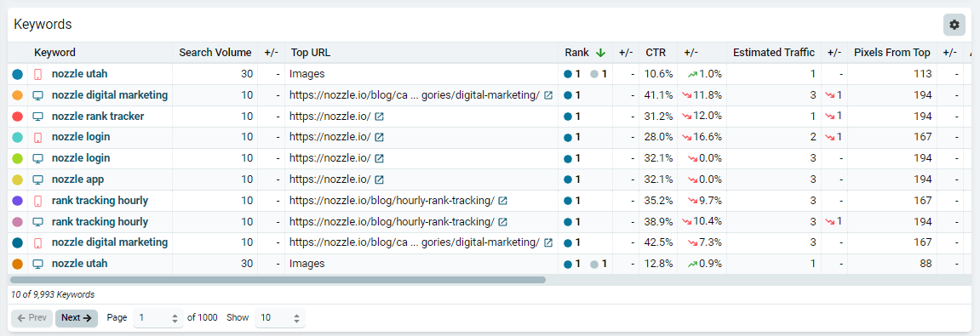Open the nozzle rank tracker keyword
This screenshot has height=336, width=980.
coord(98,117)
